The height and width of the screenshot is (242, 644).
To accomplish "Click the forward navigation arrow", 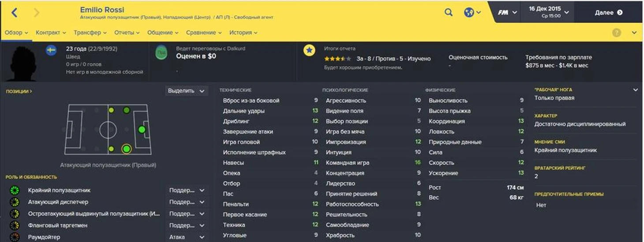I will point(36,13).
